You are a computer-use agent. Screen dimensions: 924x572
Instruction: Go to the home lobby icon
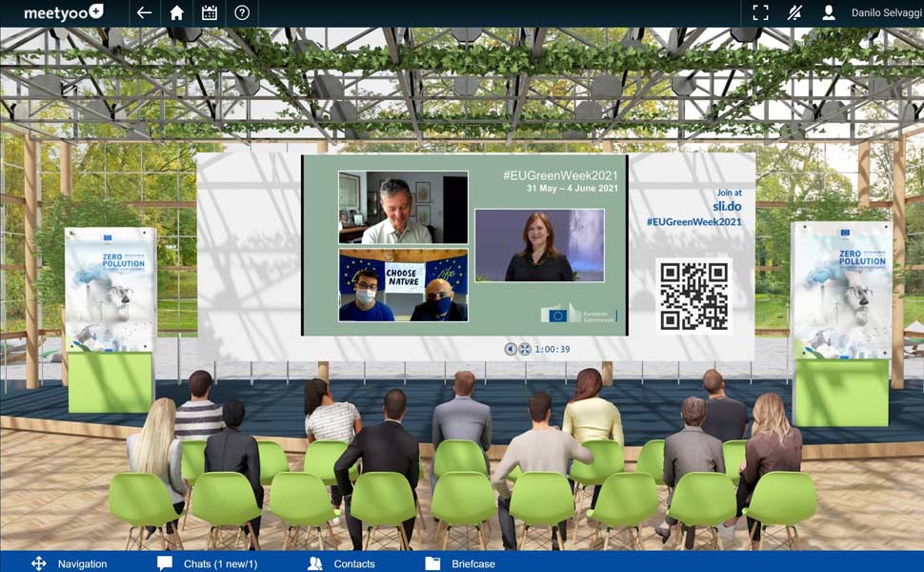(176, 13)
